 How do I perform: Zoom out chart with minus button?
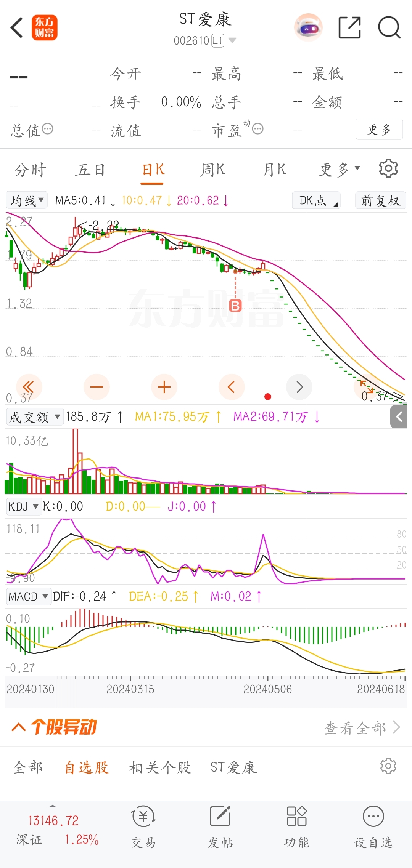97,387
